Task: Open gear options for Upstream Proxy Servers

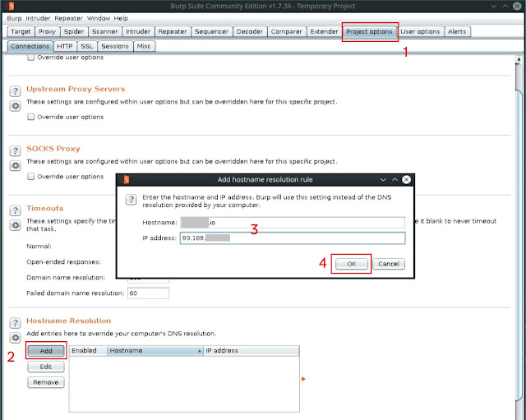Action: [15, 106]
